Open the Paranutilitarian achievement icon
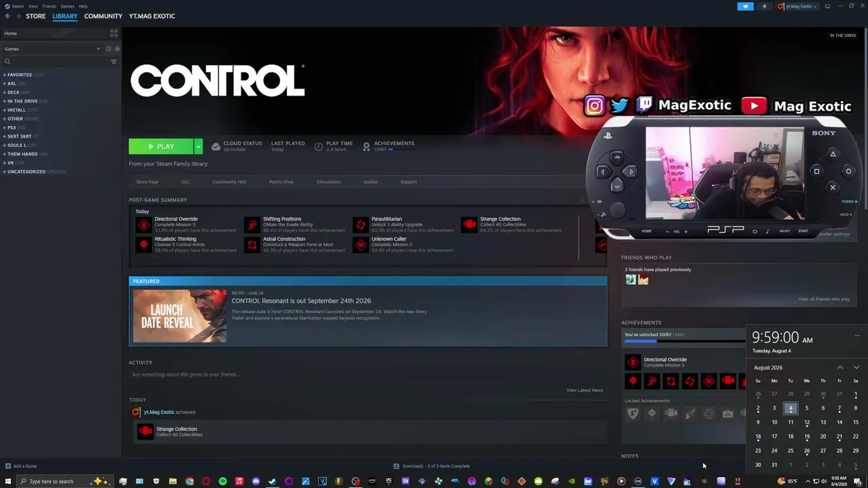Image resolution: width=868 pixels, height=488 pixels. click(x=361, y=224)
